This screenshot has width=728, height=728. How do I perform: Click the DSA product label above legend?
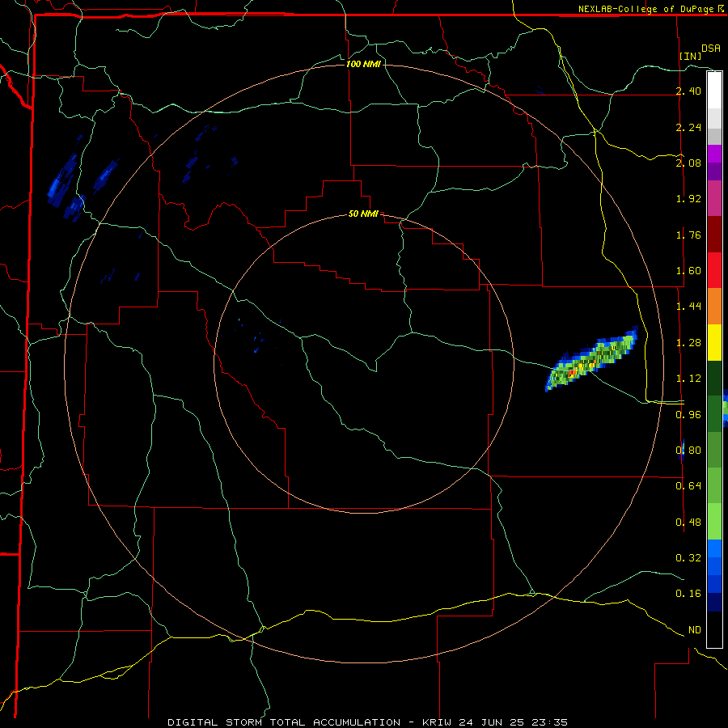tap(711, 49)
